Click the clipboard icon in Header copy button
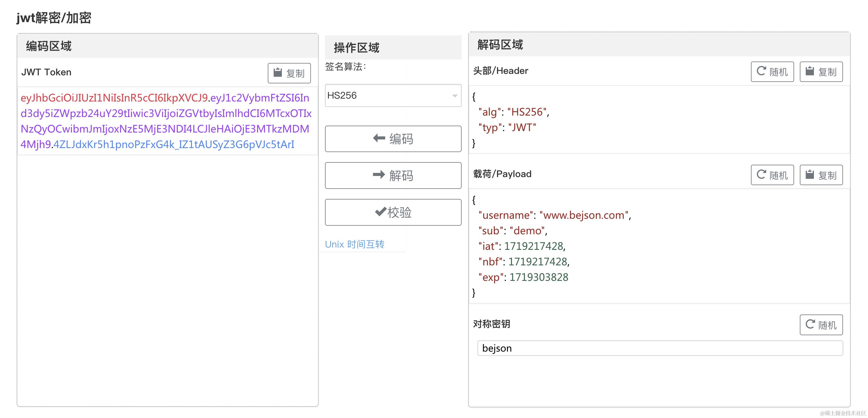Screen dimensions: 868x418 (810, 71)
